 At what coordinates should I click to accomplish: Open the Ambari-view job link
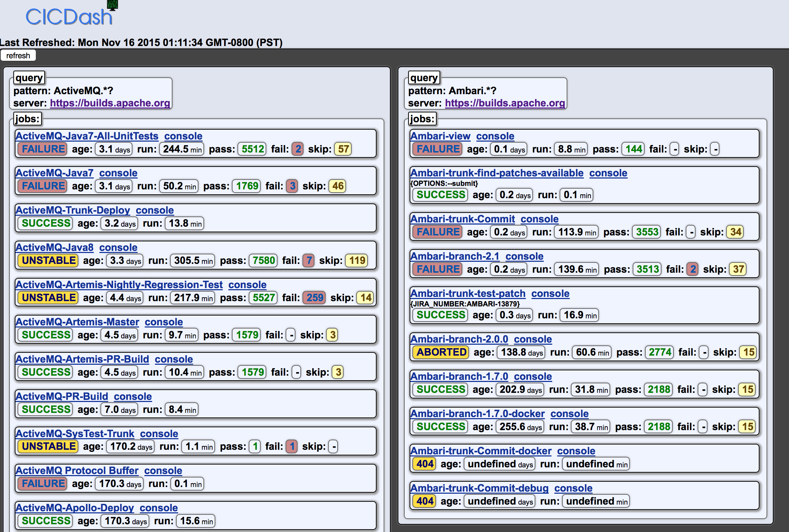[x=440, y=136]
